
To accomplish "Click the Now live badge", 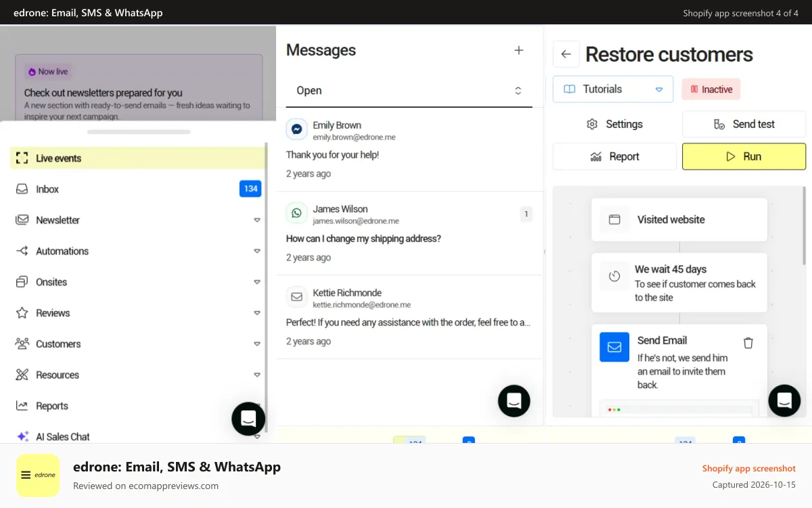I will pos(47,71).
